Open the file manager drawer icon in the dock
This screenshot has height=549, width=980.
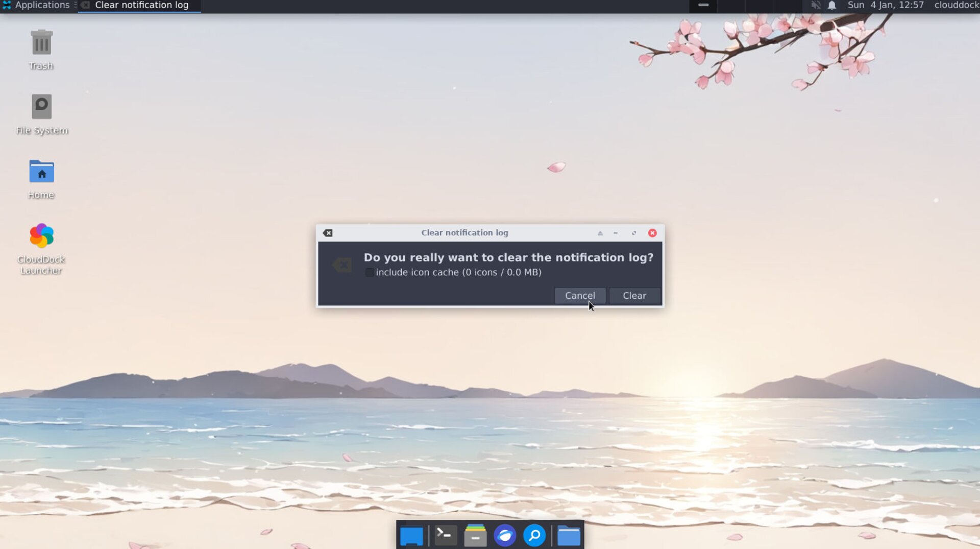(475, 536)
